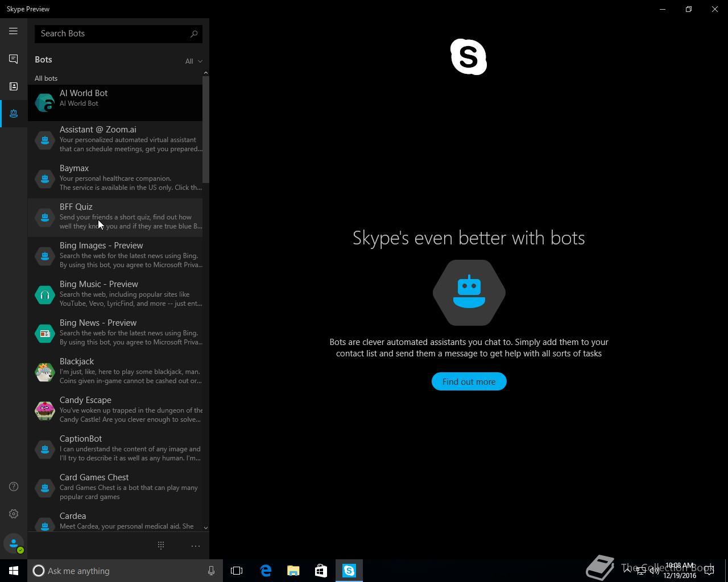Click Cortana microphone icon

[211, 571]
